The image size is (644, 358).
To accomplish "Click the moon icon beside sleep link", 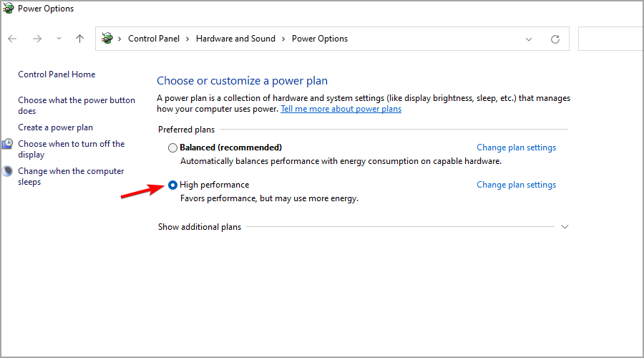I will tap(8, 171).
